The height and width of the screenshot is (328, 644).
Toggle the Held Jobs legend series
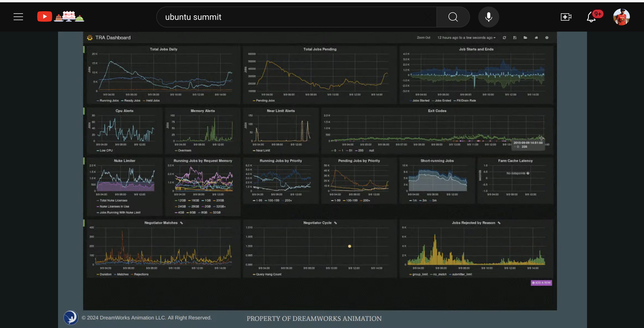pyautogui.click(x=151, y=101)
